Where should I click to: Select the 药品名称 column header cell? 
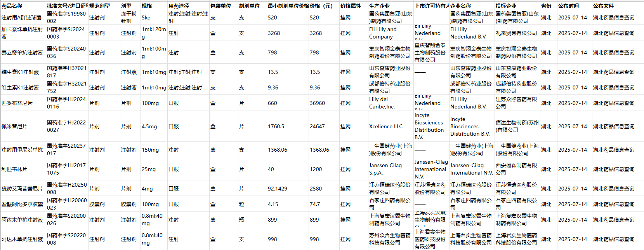click(x=23, y=6)
